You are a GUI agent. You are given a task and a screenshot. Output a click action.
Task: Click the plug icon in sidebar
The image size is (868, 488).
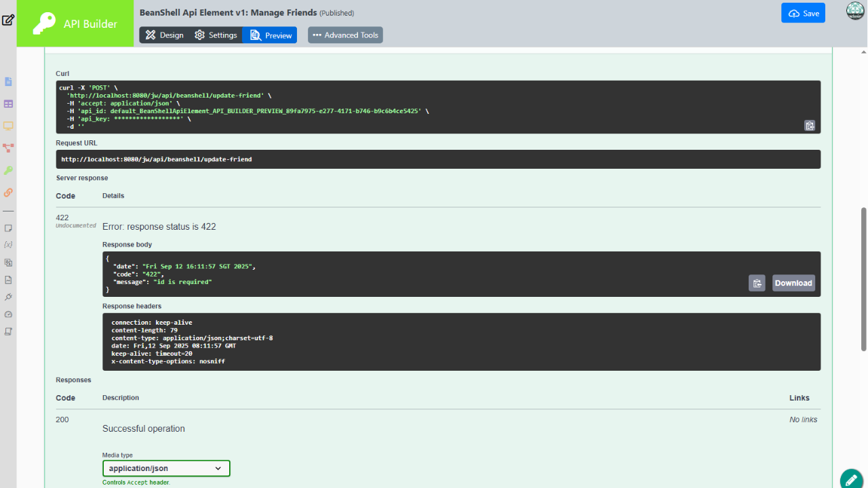[9, 297]
